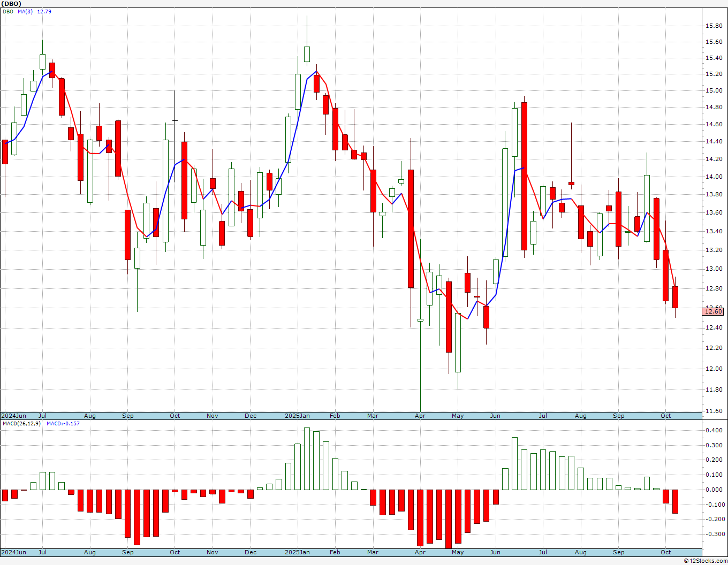728x565 pixels.
Task: Select the 15.80 price axis label
Action: click(x=713, y=26)
